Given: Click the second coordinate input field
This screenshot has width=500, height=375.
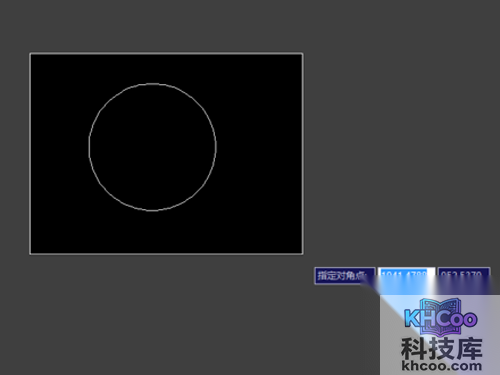Looking at the screenshot, I should 464,275.
